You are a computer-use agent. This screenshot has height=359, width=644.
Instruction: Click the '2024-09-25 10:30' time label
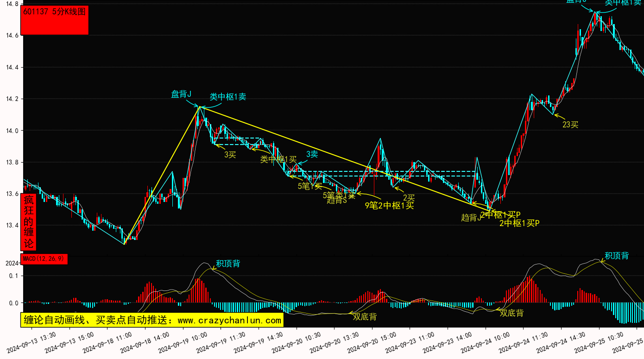[599, 342]
